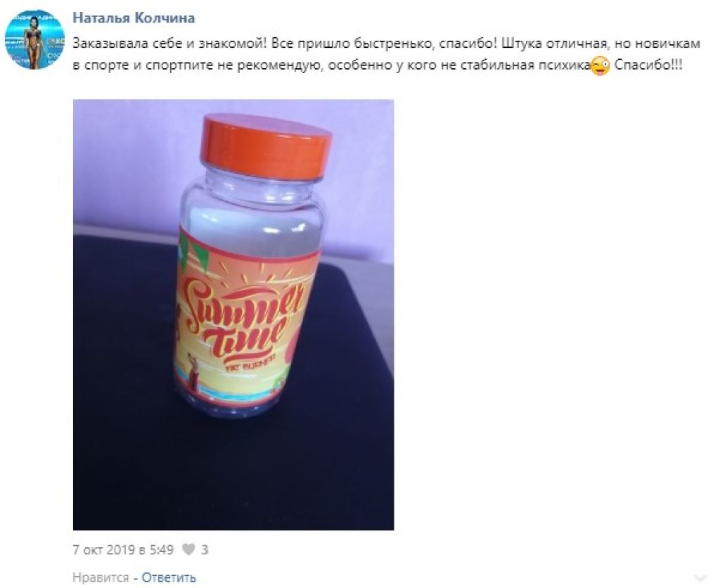This screenshot has width=720, height=588.
Task: Click the winking tongue-out emoji in the comment
Action: coord(600,66)
